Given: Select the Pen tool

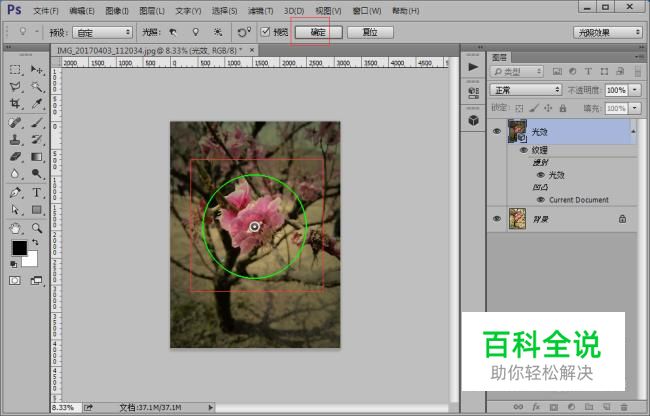Looking at the screenshot, I should [15, 193].
